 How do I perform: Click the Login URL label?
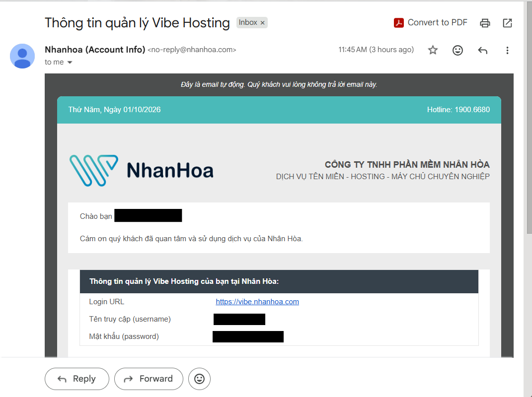106,302
